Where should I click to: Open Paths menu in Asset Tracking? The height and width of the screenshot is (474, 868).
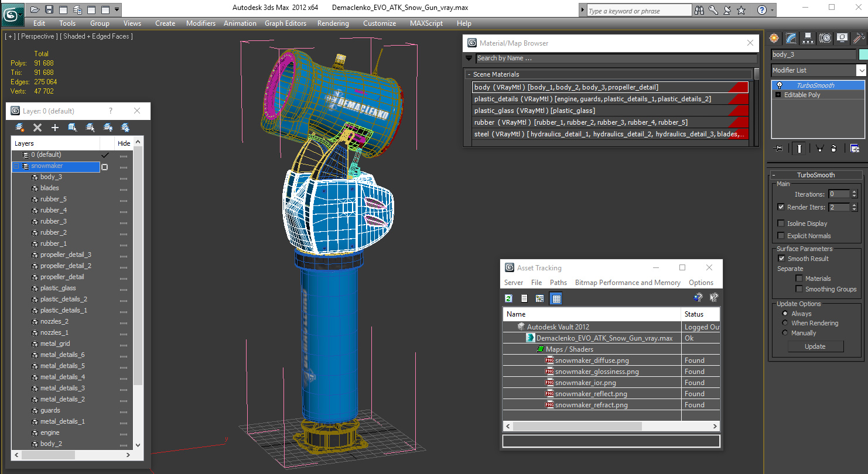click(x=558, y=283)
